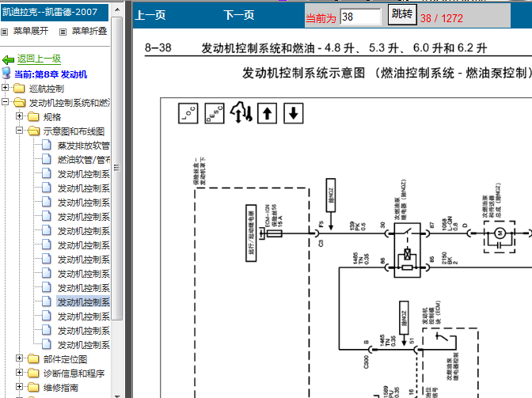Open the 规格 tree item label
Viewport: 532px width, 398px height.
(52, 117)
